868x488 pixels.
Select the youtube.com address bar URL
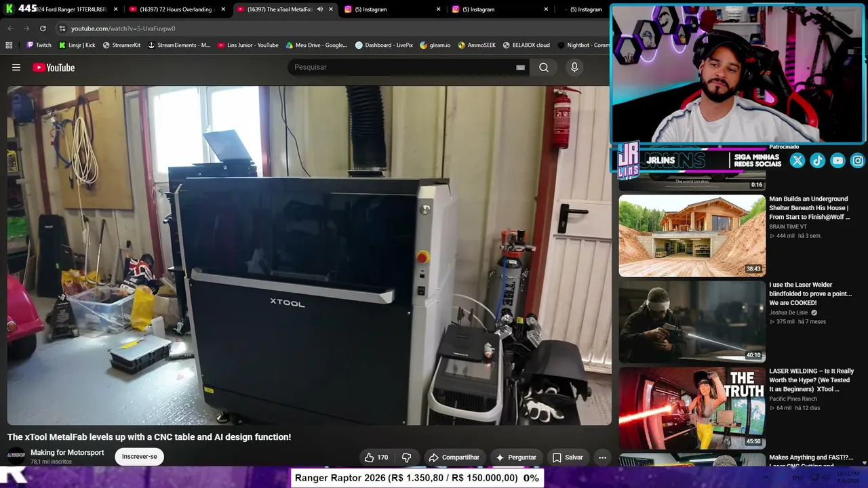123,28
